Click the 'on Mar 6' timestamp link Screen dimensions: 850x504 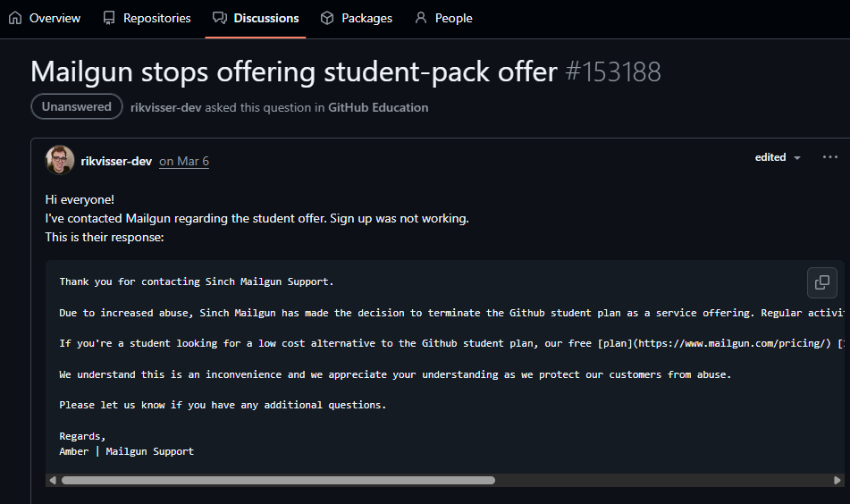pos(183,162)
